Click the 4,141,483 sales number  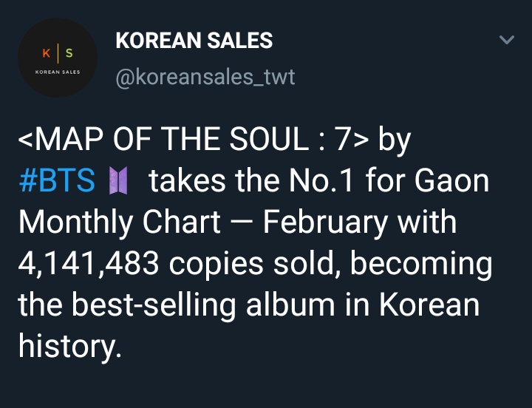click(x=89, y=263)
